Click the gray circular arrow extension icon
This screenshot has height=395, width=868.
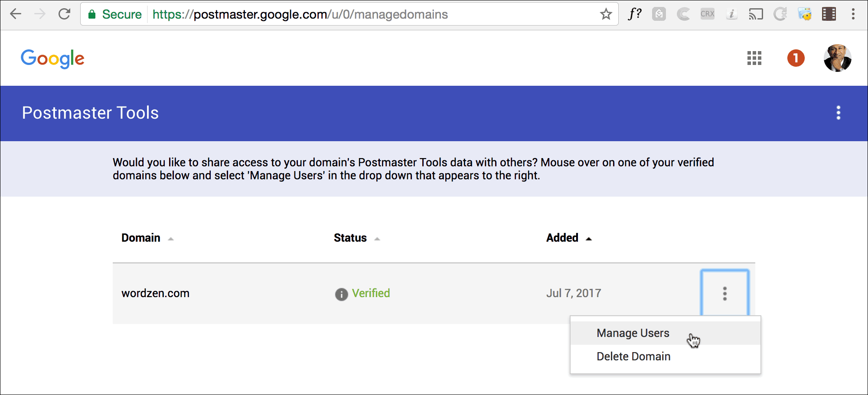[780, 14]
